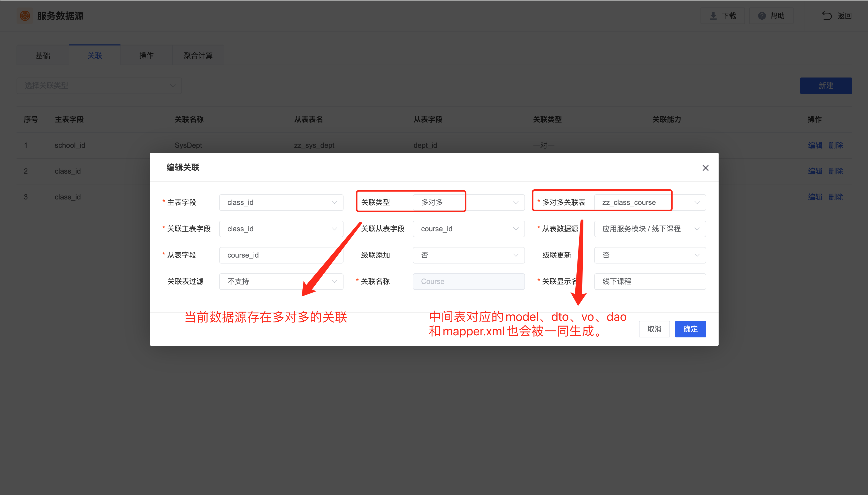The image size is (868, 495).
Task: Open the 从表数据源 线下课程 dropdown
Action: (650, 229)
